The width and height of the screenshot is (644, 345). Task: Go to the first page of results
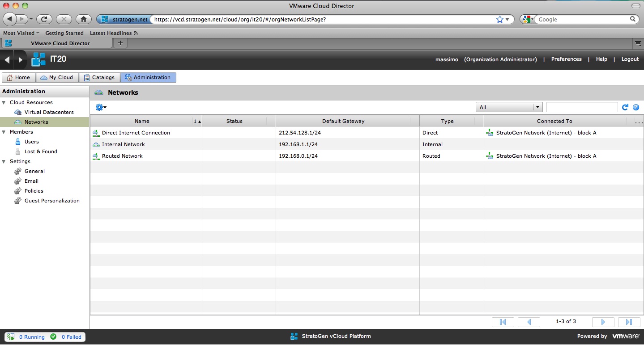tap(503, 322)
